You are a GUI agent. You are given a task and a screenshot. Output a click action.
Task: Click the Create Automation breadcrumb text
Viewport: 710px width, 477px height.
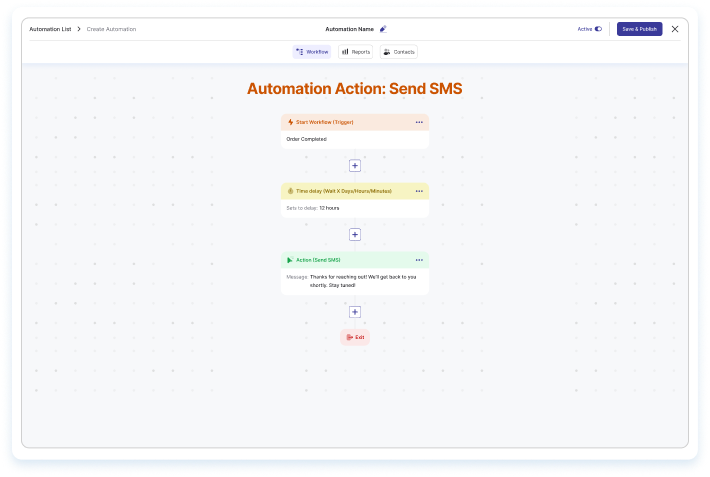(x=111, y=29)
